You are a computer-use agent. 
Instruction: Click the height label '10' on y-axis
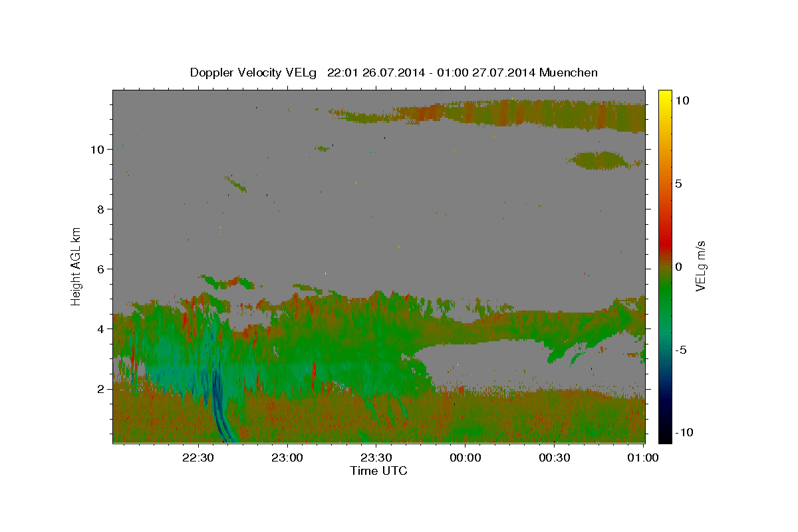pos(98,150)
